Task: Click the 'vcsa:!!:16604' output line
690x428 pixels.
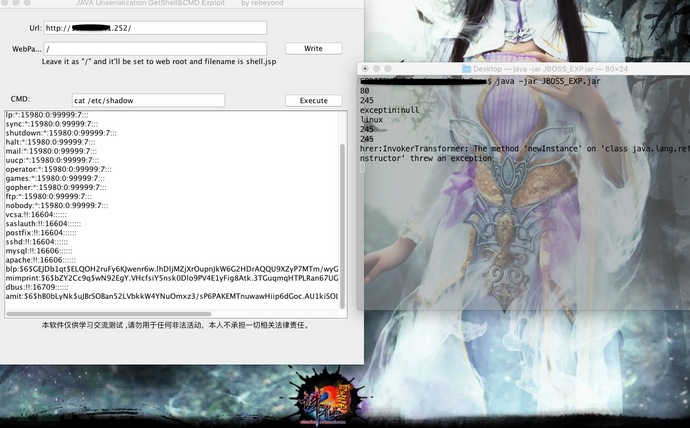Action: click(36, 215)
